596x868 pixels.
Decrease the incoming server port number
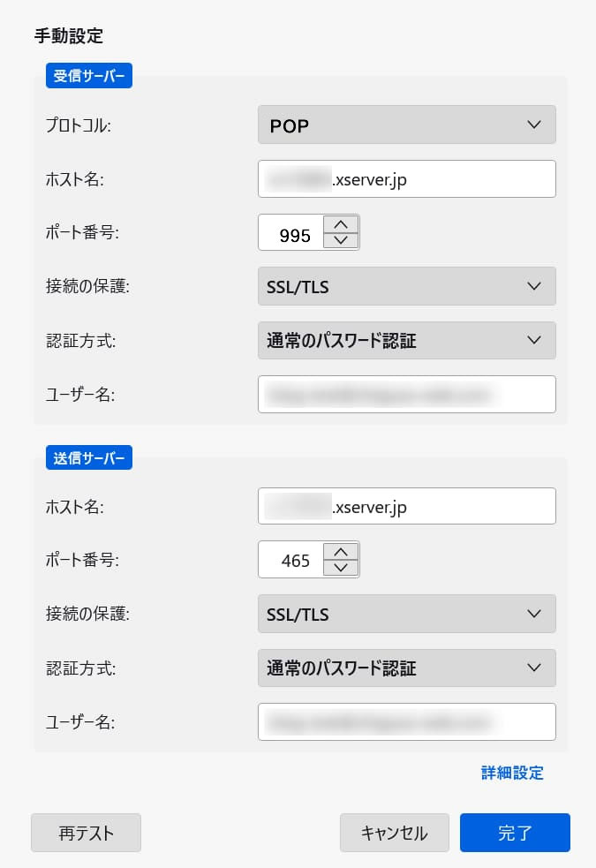coord(341,240)
